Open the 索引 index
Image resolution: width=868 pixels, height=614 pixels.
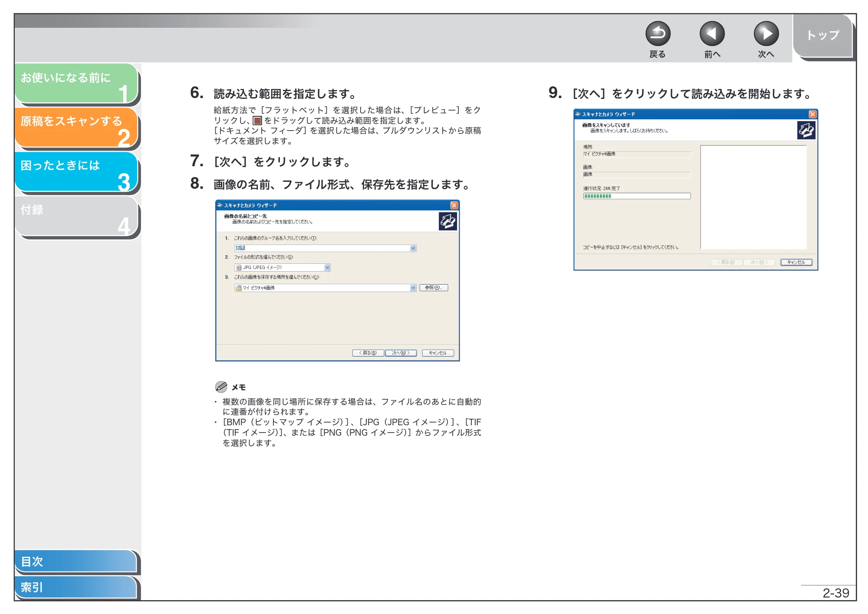(76, 587)
